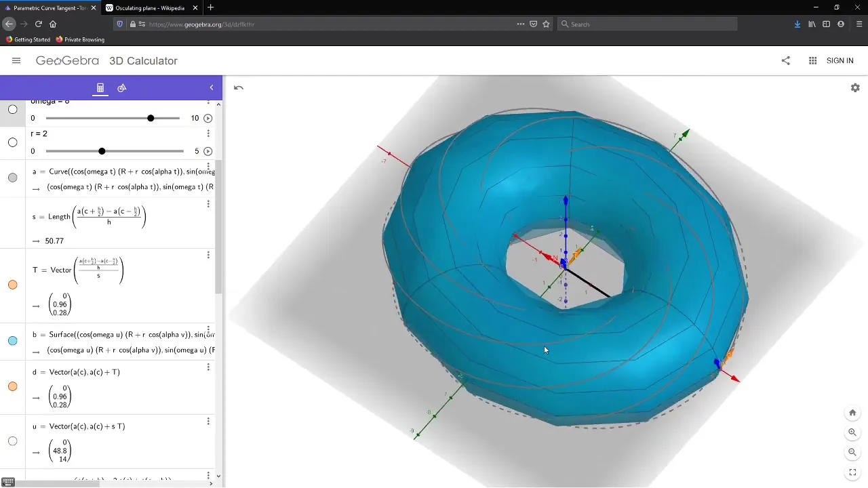
Task: Share the GeoGebra construction
Action: [786, 60]
